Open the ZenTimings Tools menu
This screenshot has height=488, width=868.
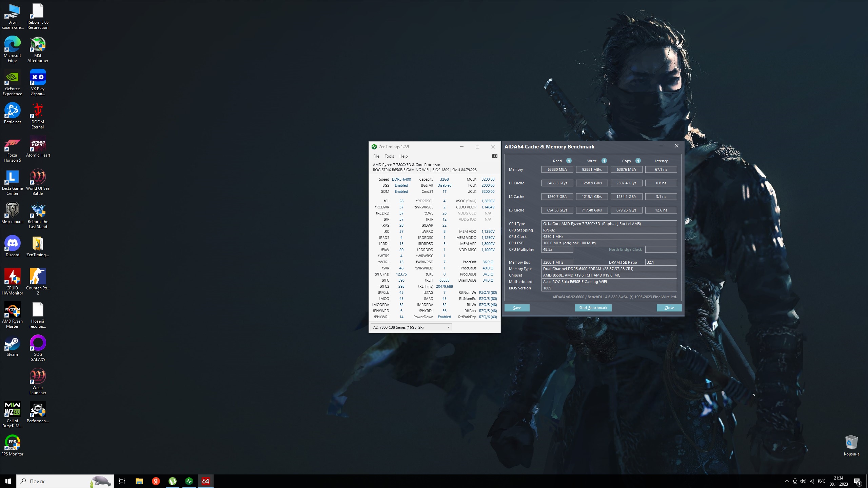pos(389,156)
